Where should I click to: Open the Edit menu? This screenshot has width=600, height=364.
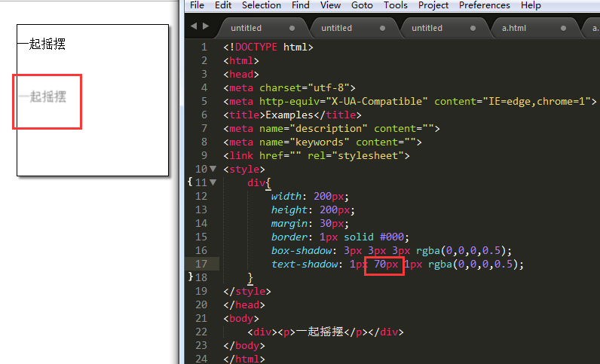(x=223, y=5)
